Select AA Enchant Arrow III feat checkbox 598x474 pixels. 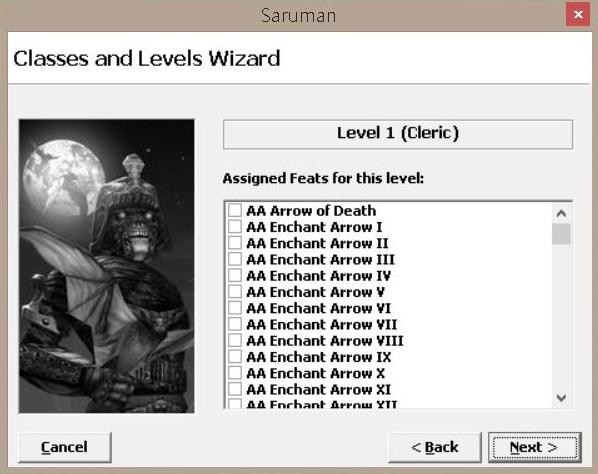point(235,259)
